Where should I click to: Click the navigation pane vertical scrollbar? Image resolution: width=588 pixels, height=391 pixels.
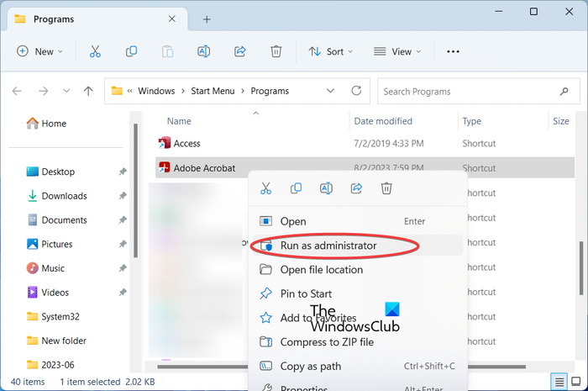click(x=135, y=191)
